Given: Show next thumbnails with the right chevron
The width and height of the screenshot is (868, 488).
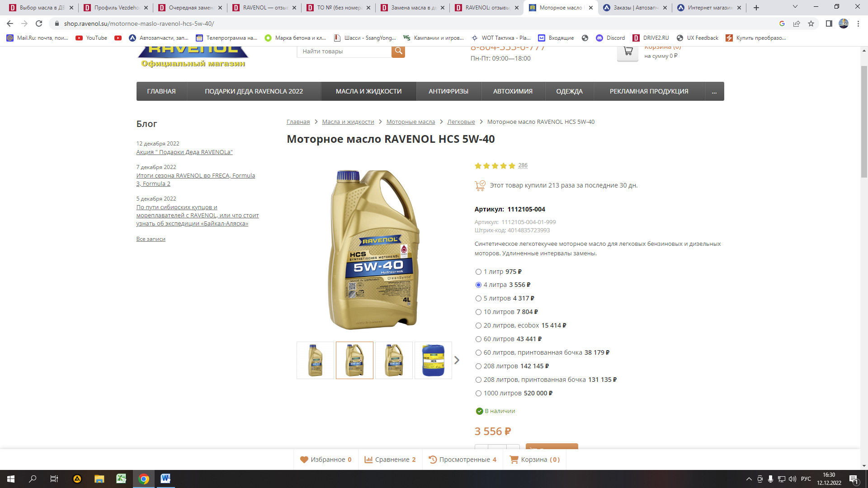Looking at the screenshot, I should [457, 360].
